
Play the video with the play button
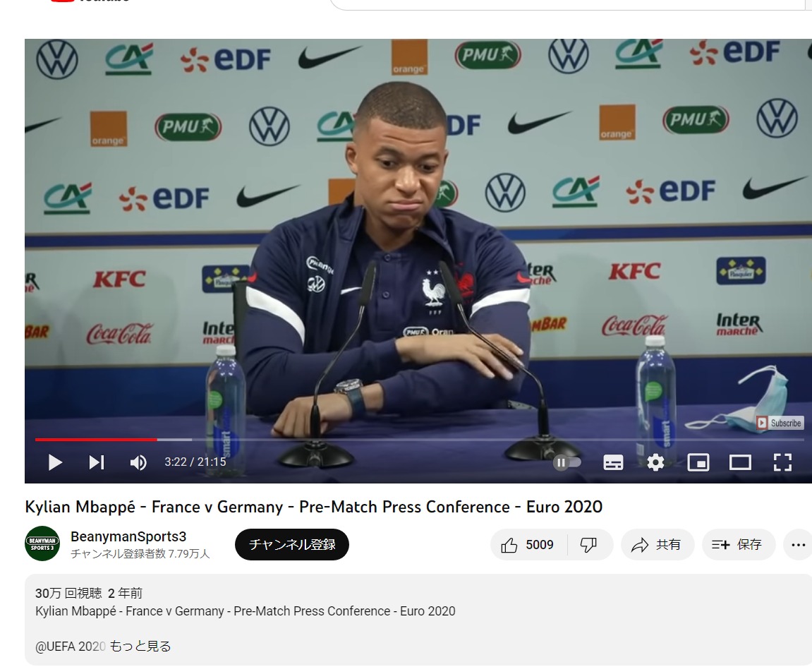[x=55, y=462]
